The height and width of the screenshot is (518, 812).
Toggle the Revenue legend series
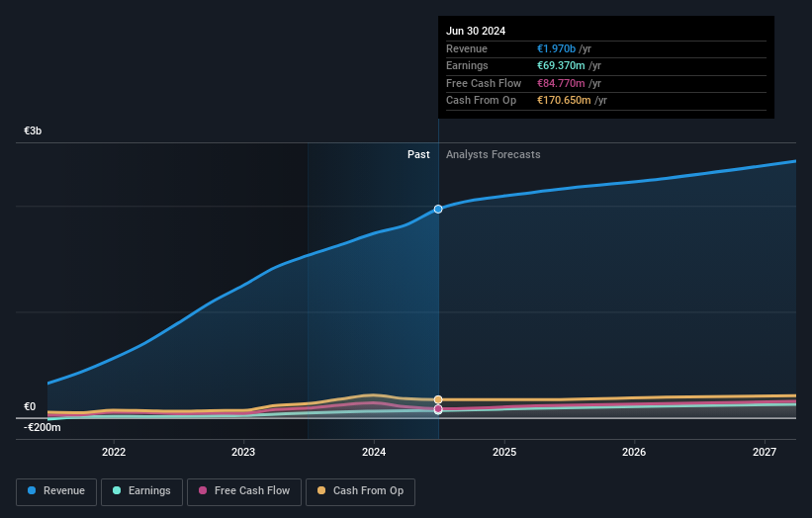coord(56,491)
